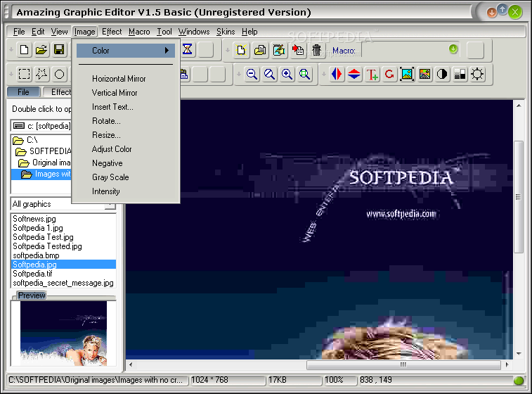Open the File menu
The height and width of the screenshot is (394, 532).
point(19,32)
